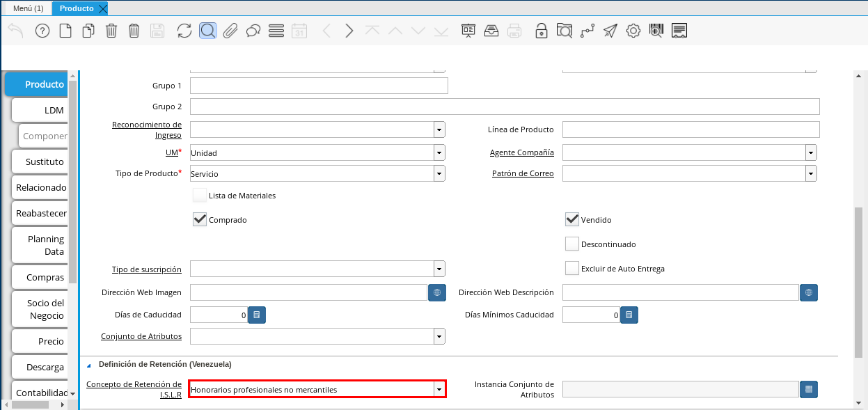Image resolution: width=868 pixels, height=410 pixels.
Task: Uncheck the Comprado checkbox
Action: [200, 220]
